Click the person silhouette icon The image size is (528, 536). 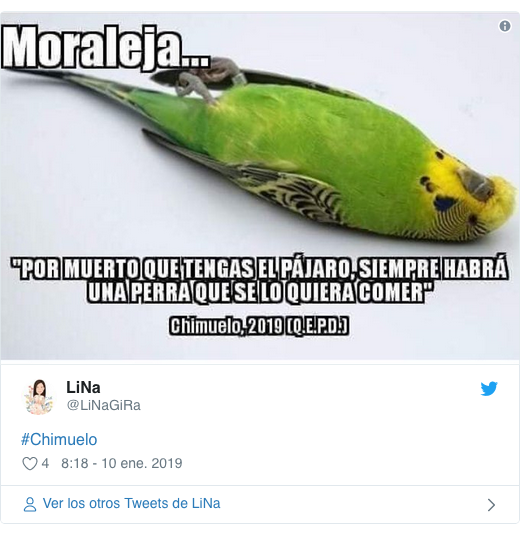point(30,504)
